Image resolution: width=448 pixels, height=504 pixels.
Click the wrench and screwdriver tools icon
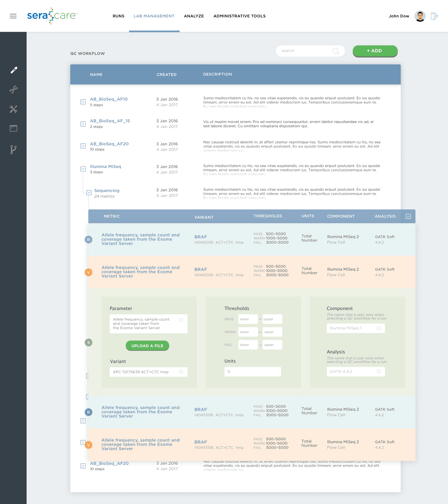click(x=14, y=109)
